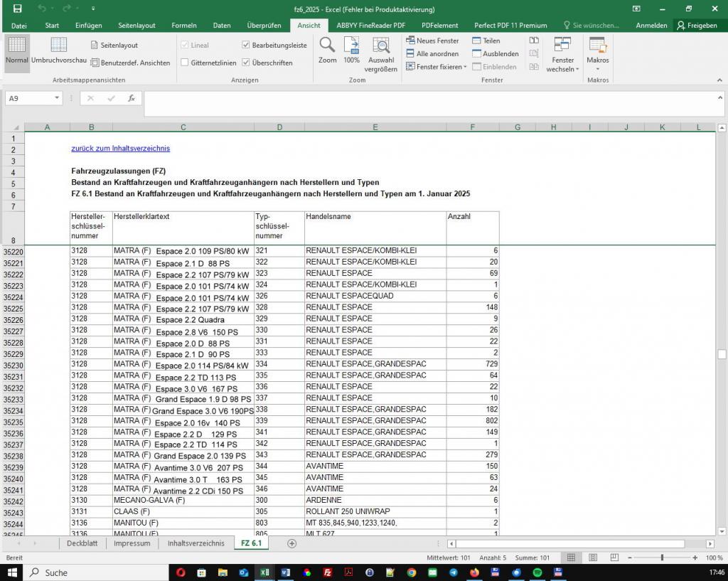The width and height of the screenshot is (728, 581).
Task: Open the Überprüfen ribbon tab
Action: (264, 26)
